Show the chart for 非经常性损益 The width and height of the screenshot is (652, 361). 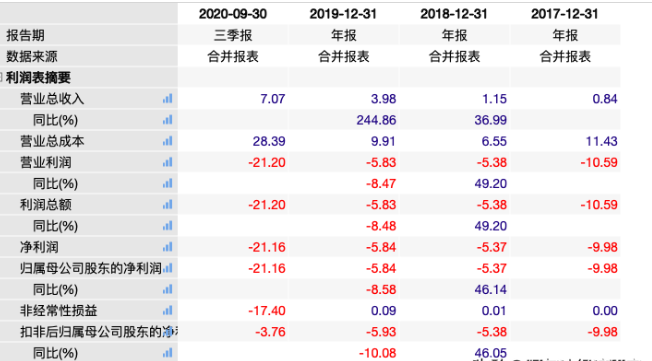pyautogui.click(x=168, y=310)
